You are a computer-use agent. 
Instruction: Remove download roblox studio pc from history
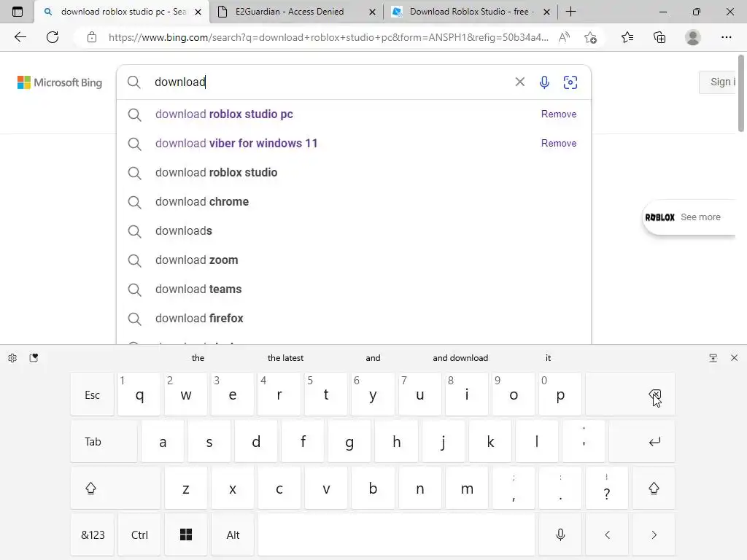point(558,114)
